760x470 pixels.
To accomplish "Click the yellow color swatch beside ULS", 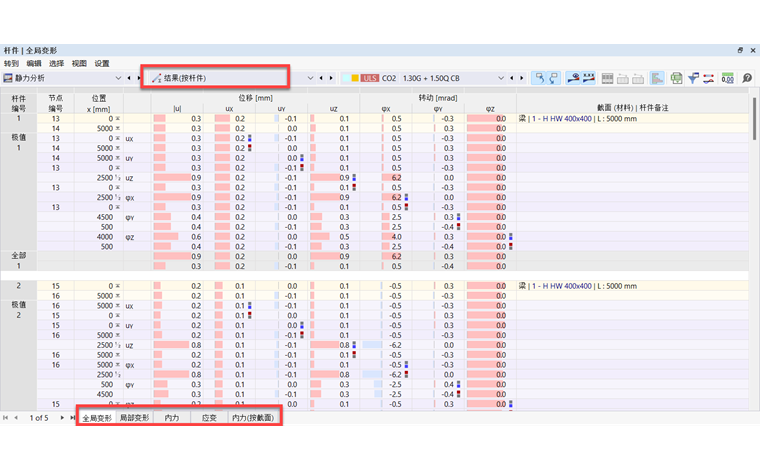I will [x=355, y=78].
